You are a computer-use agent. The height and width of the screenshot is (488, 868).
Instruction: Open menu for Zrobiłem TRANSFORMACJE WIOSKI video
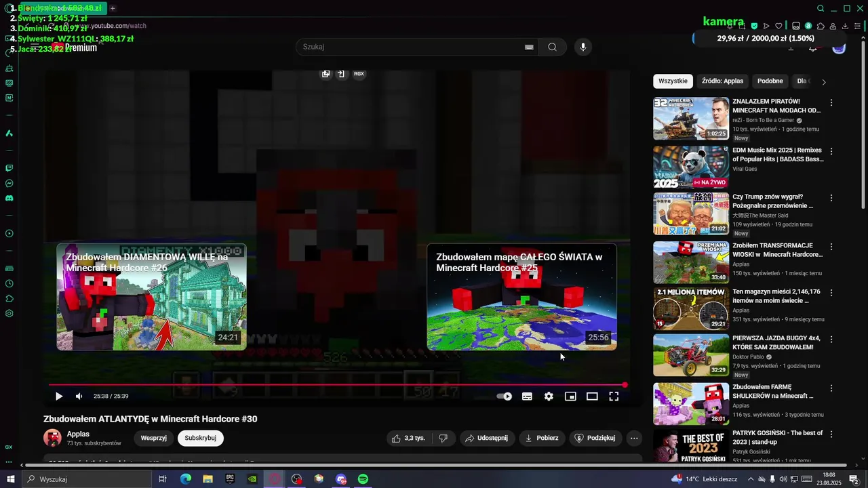point(831,247)
